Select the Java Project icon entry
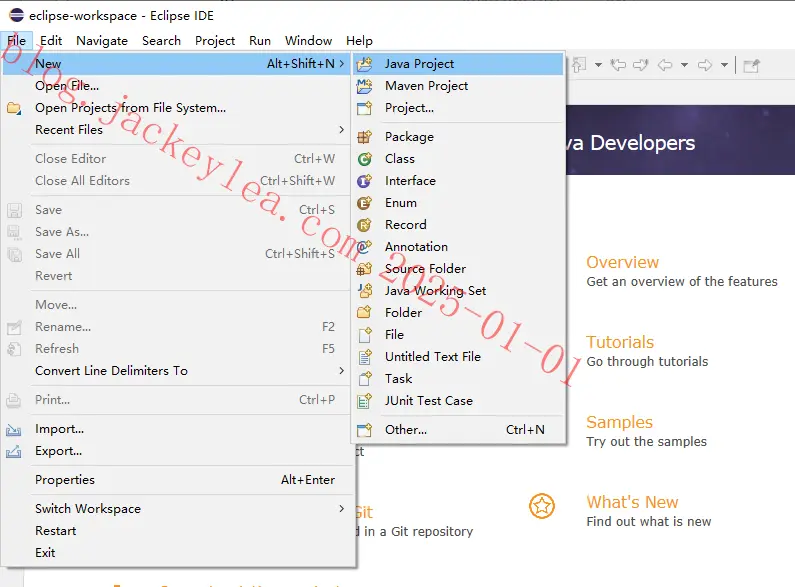The height and width of the screenshot is (587, 795). click(364, 64)
